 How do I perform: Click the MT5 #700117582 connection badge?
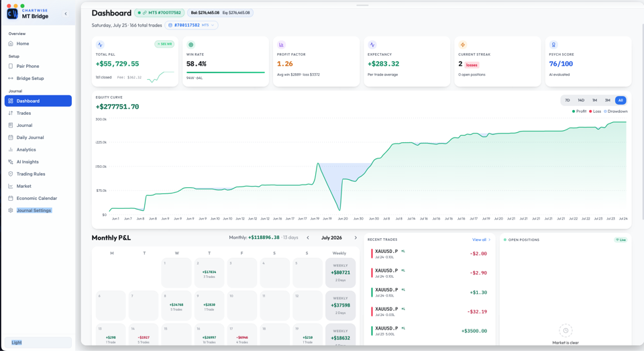160,13
